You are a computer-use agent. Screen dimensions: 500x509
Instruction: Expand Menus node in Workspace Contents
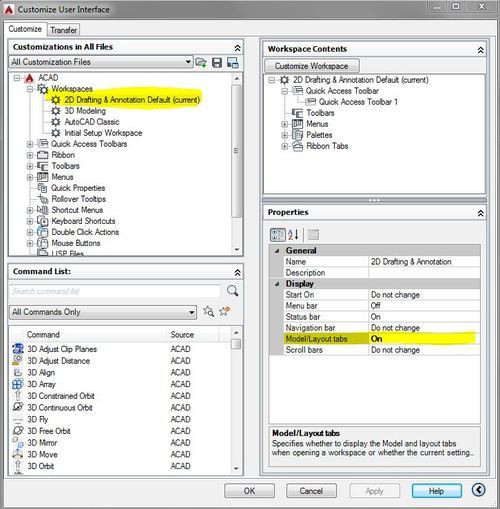(284, 124)
